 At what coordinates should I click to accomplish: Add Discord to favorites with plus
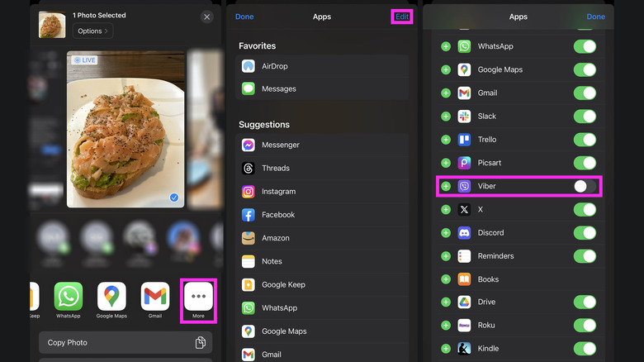(446, 233)
